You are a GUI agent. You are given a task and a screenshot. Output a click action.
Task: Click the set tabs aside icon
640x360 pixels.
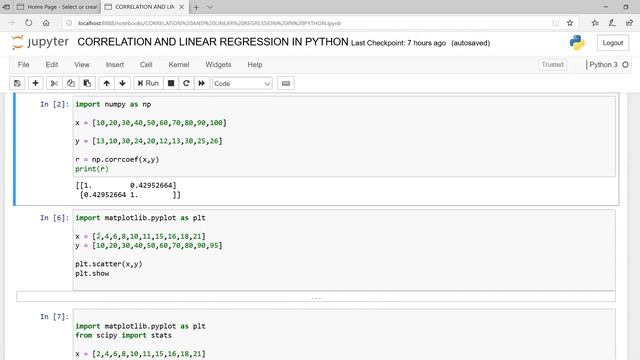click(x=6, y=7)
